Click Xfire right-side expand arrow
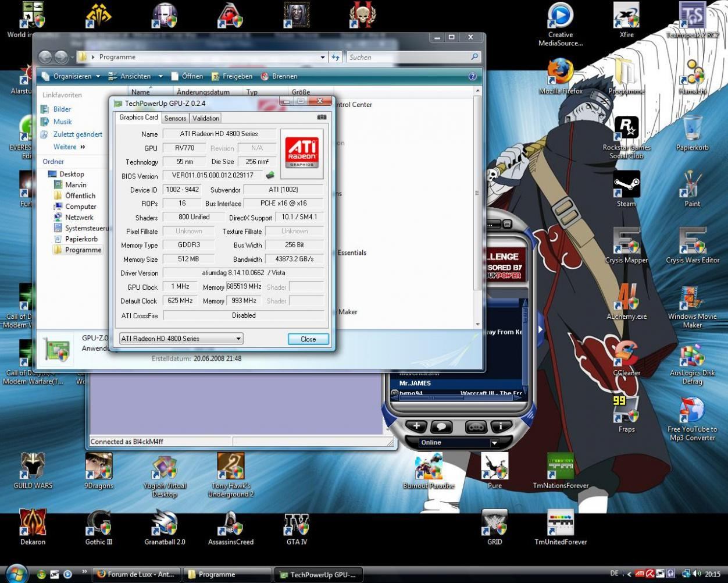Screen dimensions: 728x583 click(540, 329)
